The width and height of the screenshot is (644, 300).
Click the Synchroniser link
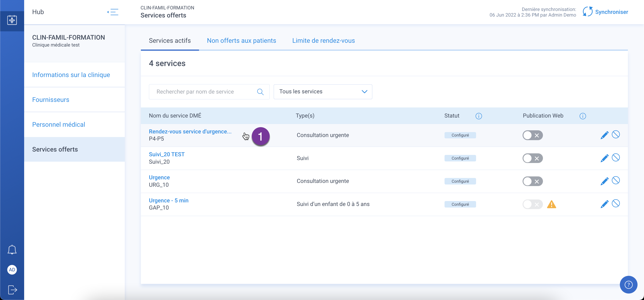pyautogui.click(x=611, y=12)
